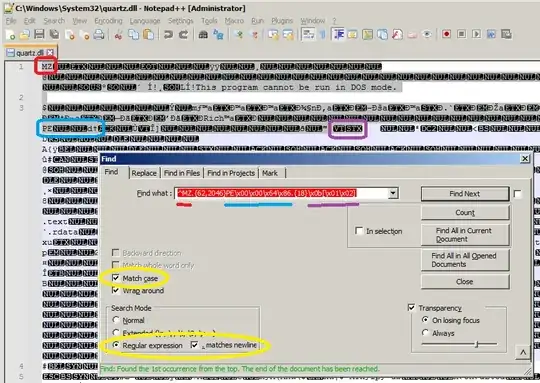Expand the Find what history dropdown arrow
This screenshot has height=383, width=540.
[x=393, y=193]
